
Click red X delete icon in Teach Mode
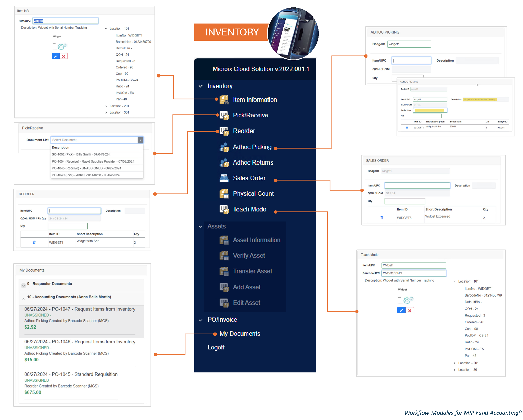pos(410,311)
